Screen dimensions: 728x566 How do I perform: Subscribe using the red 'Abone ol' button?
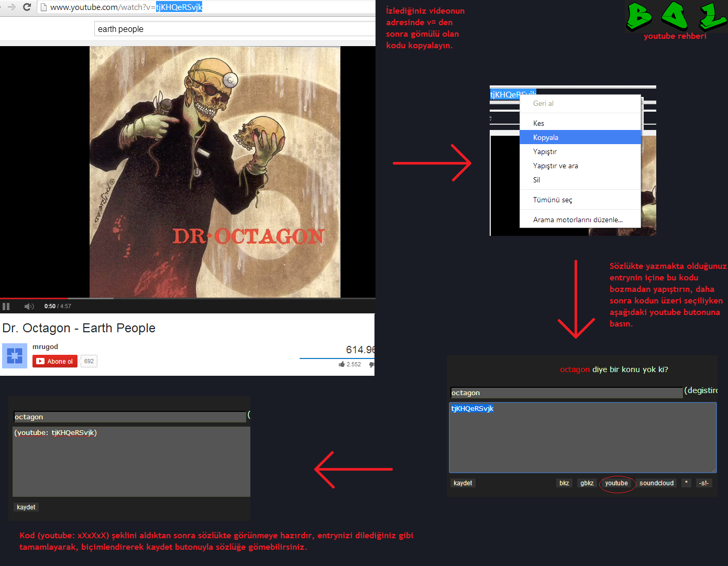pyautogui.click(x=55, y=361)
